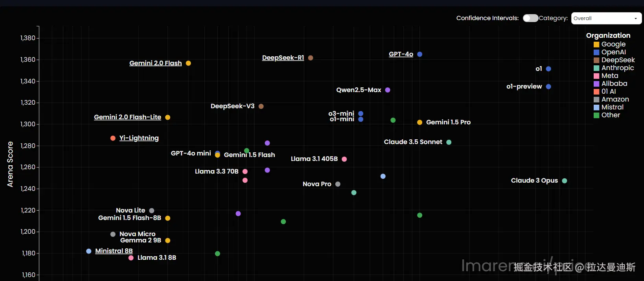
Task: Toggle the Confidence Intervals switch
Action: (x=530, y=18)
